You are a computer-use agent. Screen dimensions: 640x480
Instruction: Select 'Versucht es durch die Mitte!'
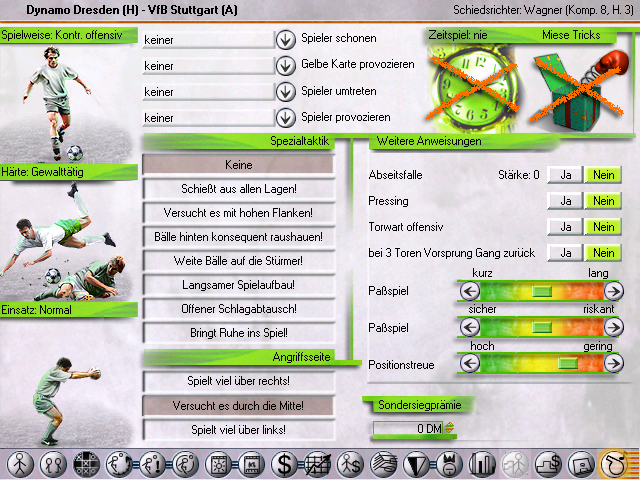coord(238,406)
